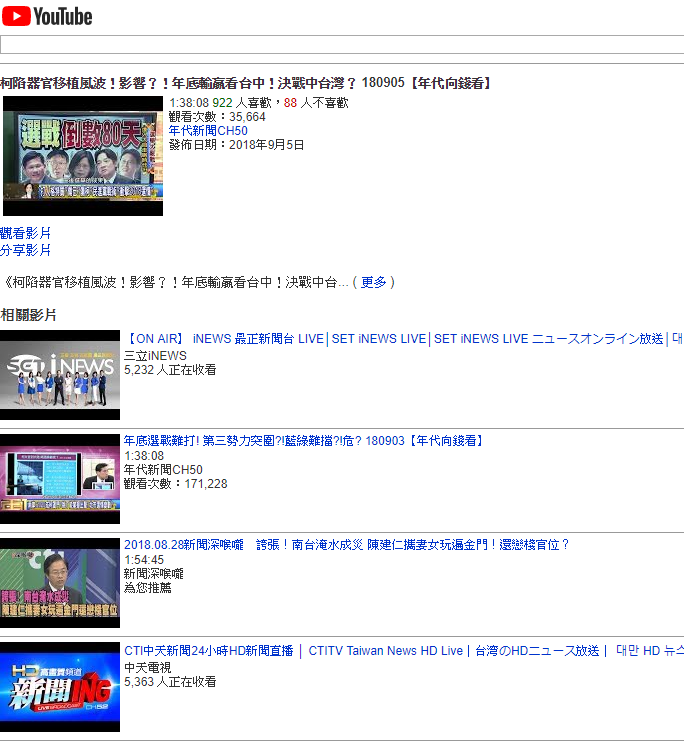
Task: Select the 為您推薦 label
Action: point(147,588)
